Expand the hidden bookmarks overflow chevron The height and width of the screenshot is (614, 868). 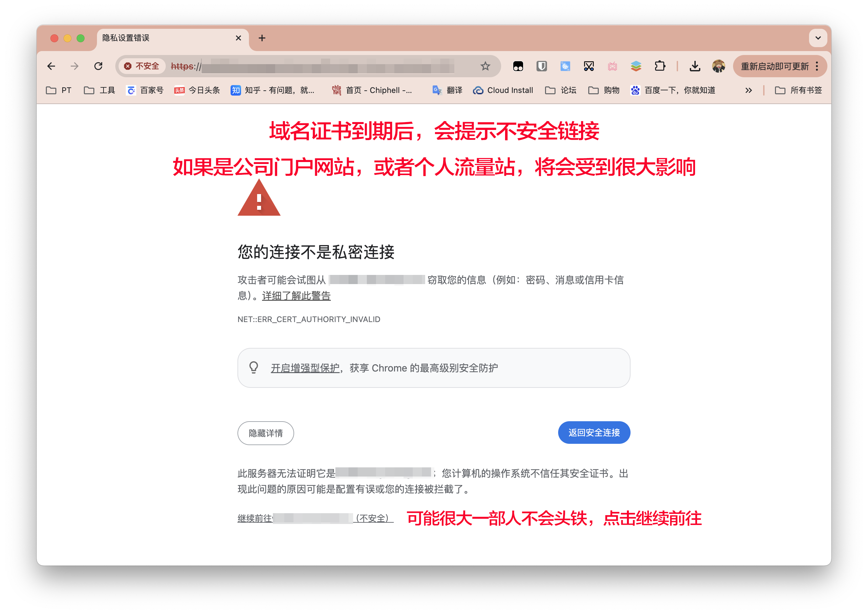[748, 90]
